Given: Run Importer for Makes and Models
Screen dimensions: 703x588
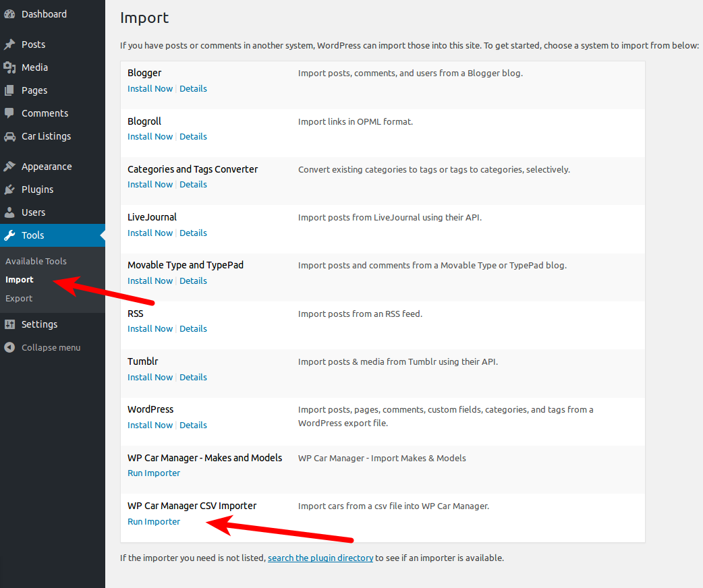Looking at the screenshot, I should pos(154,473).
